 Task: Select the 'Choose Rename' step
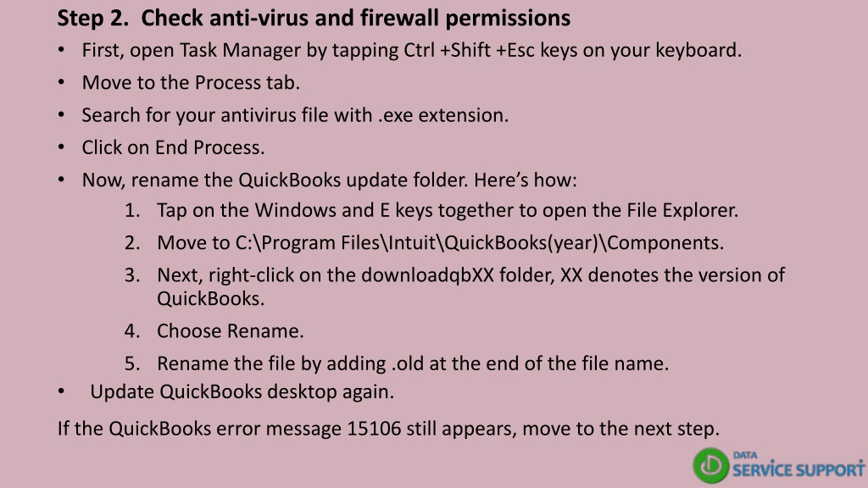coord(231,331)
